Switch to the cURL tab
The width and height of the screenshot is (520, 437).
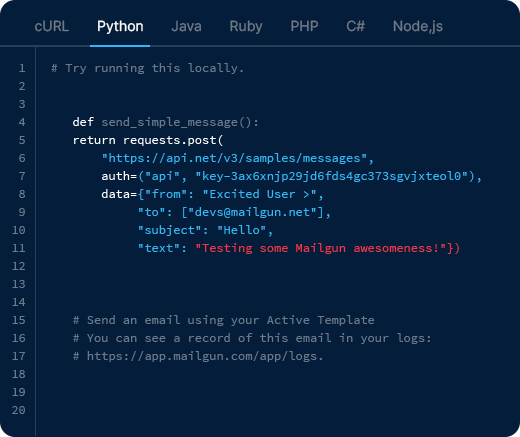pos(52,26)
